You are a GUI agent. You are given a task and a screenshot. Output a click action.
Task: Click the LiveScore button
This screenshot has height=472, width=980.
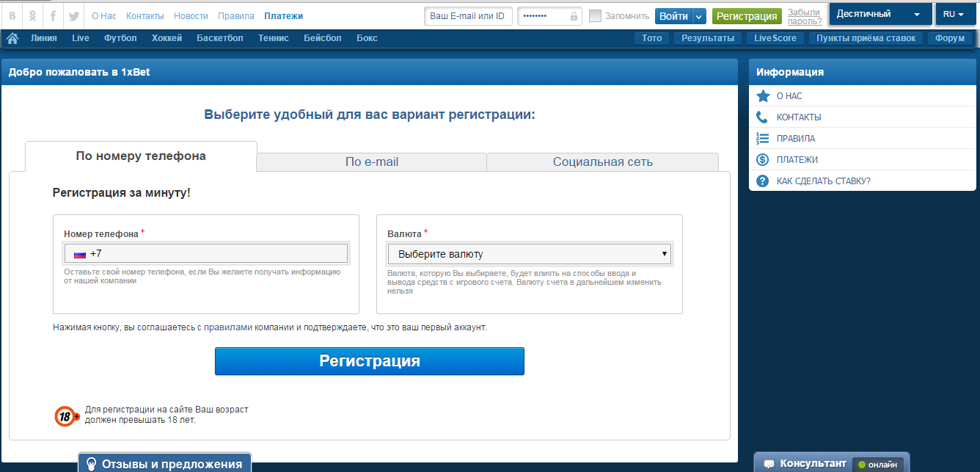775,38
